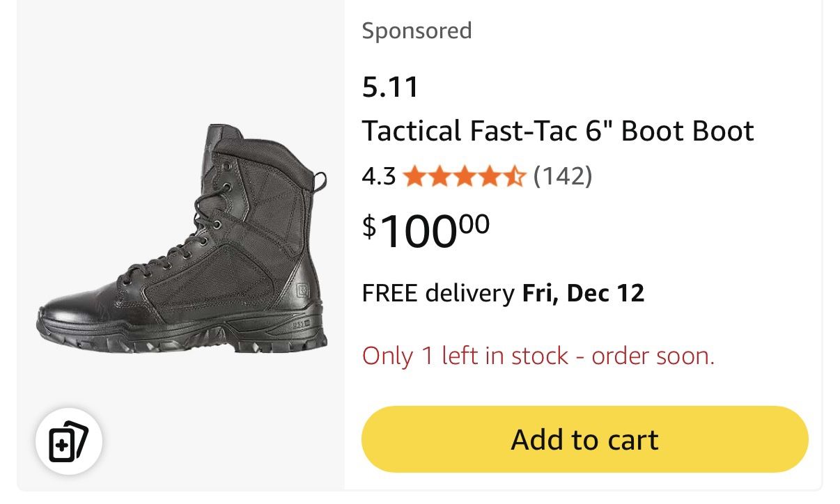840x504 pixels.
Task: Click the fourth rating star
Action: pyautogui.click(x=488, y=177)
